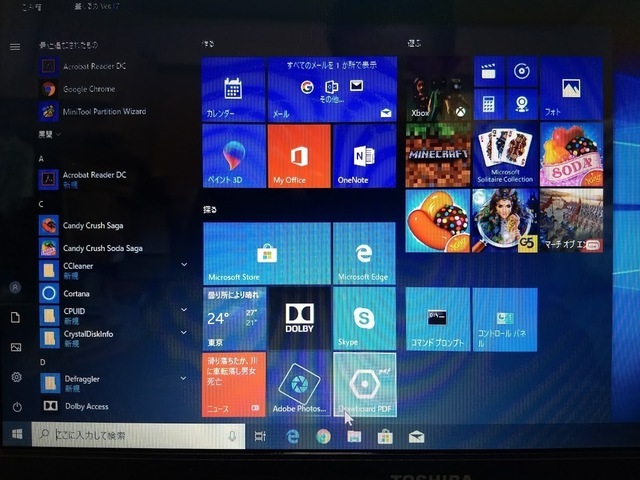Image resolution: width=640 pixels, height=480 pixels.
Task: Open Acrobat Reader DC under letter A
Action: click(x=114, y=180)
